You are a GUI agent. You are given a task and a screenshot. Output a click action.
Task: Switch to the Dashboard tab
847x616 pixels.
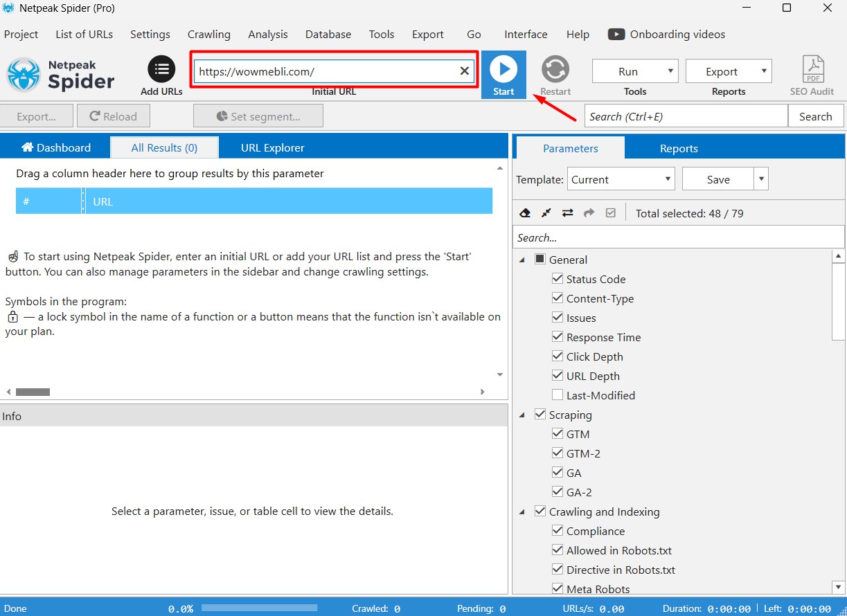pyautogui.click(x=56, y=147)
